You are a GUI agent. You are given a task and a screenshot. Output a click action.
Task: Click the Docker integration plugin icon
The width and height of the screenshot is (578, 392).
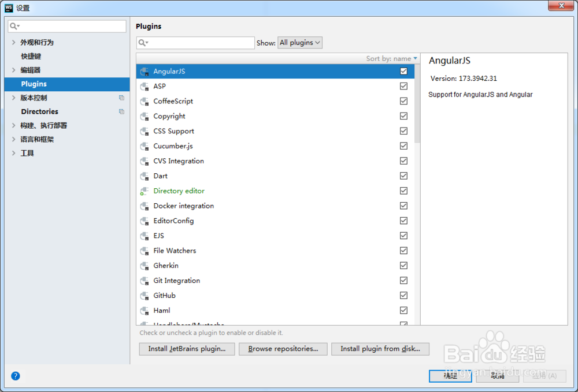144,206
